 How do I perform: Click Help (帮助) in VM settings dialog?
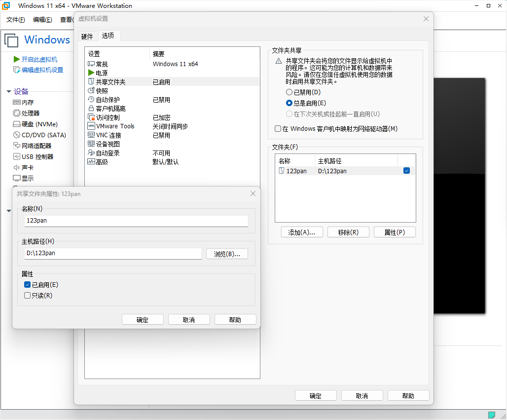point(408,396)
